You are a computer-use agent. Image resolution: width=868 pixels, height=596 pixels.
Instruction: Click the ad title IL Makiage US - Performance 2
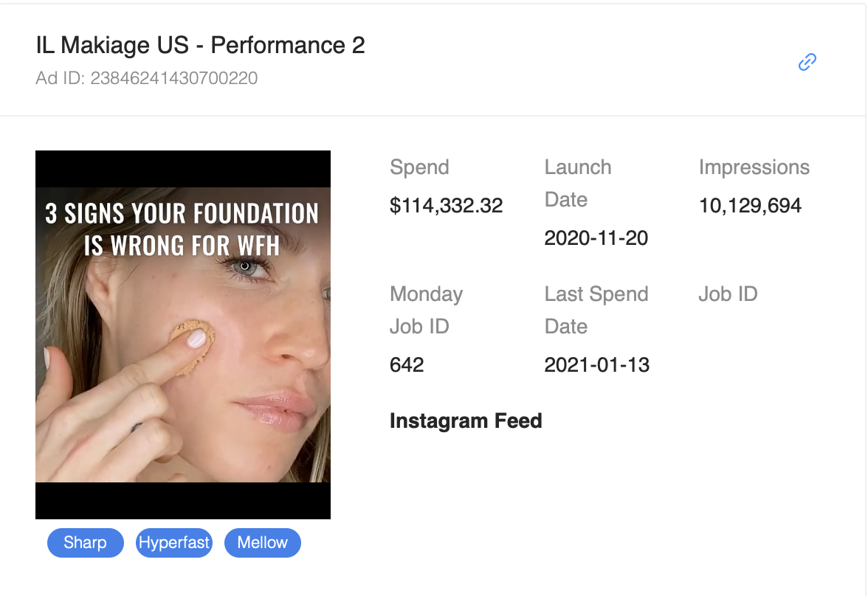201,46
